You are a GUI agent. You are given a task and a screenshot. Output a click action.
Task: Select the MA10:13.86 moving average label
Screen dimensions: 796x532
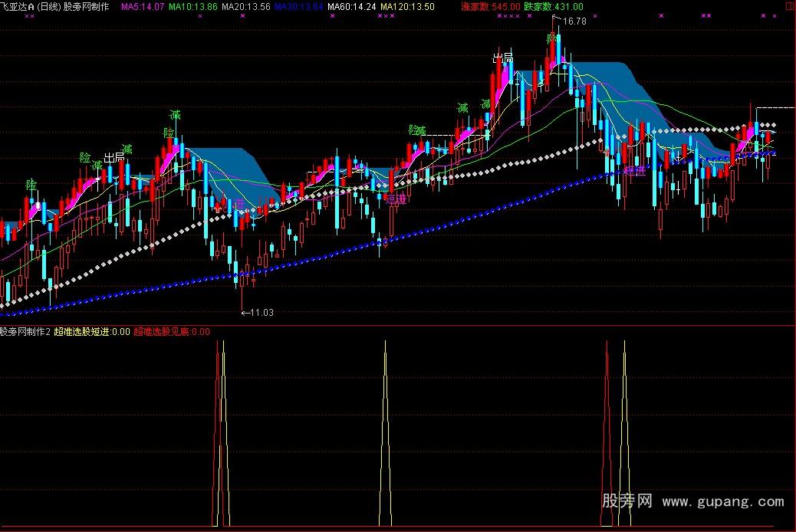(x=192, y=6)
